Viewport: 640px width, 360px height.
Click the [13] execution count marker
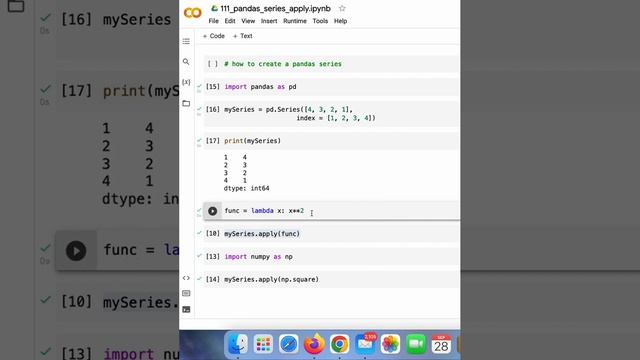(x=212, y=257)
